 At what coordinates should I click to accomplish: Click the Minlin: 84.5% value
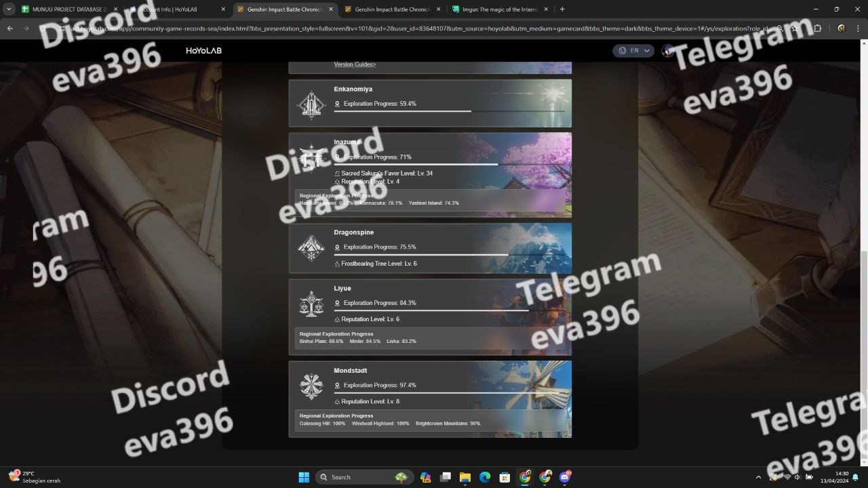click(x=365, y=342)
